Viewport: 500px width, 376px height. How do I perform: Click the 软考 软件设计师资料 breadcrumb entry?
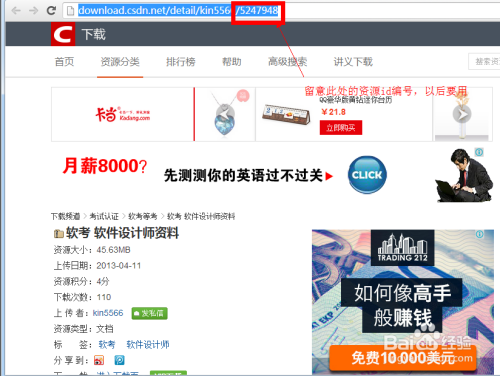(x=201, y=217)
